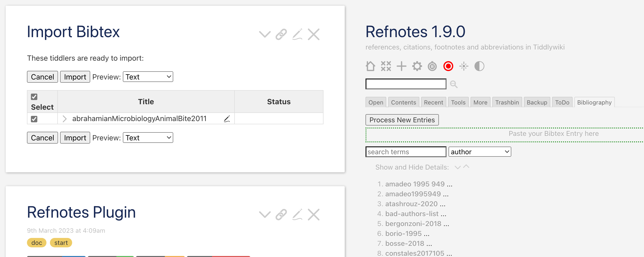The image size is (644, 257).
Task: Click the start tag pill
Action: 61,243
